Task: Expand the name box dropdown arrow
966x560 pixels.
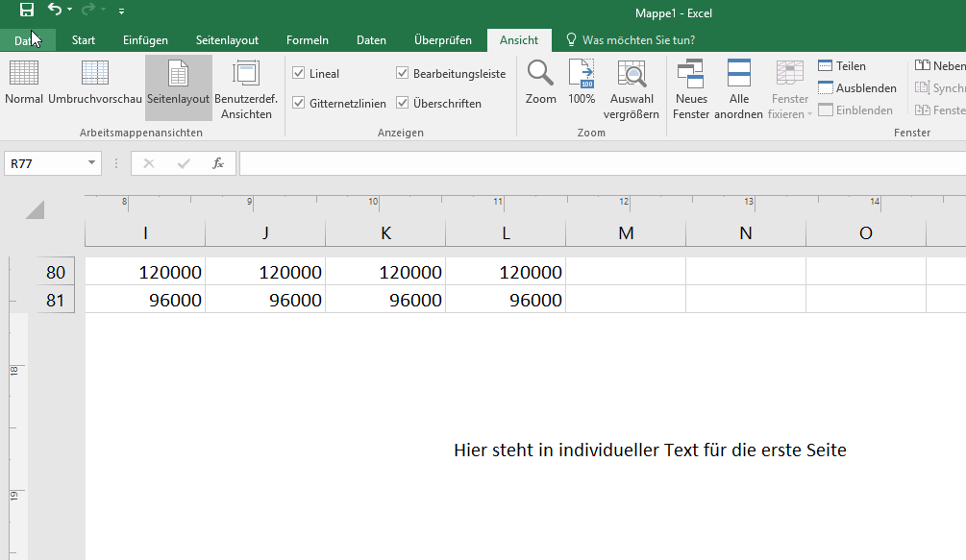Action: [x=92, y=164]
